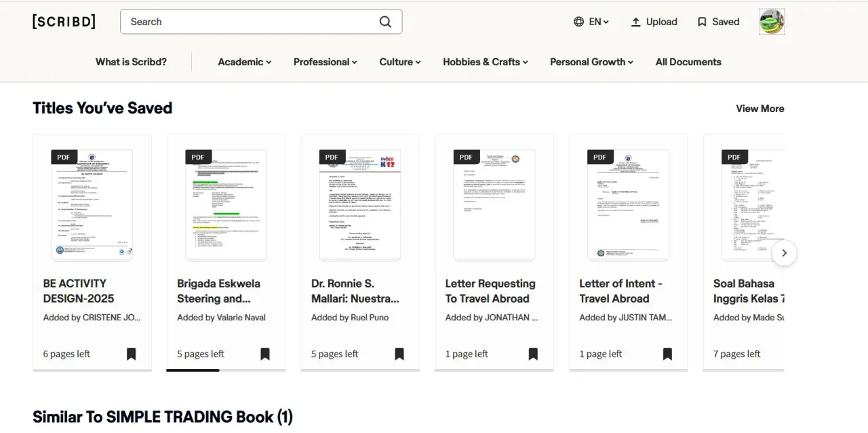Open Soal Bahasa Inggris document thumbnail
Image resolution: width=868 pixels, height=433 pixels.
(x=753, y=204)
